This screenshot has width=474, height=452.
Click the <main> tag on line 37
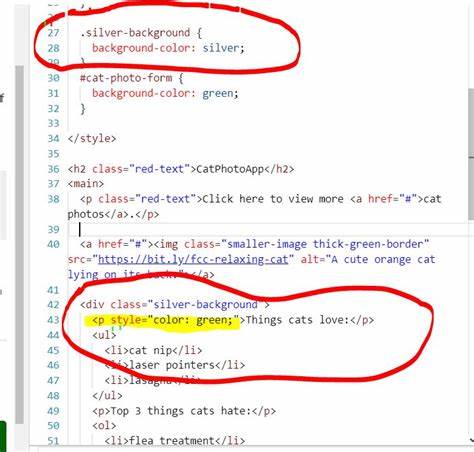(x=86, y=184)
